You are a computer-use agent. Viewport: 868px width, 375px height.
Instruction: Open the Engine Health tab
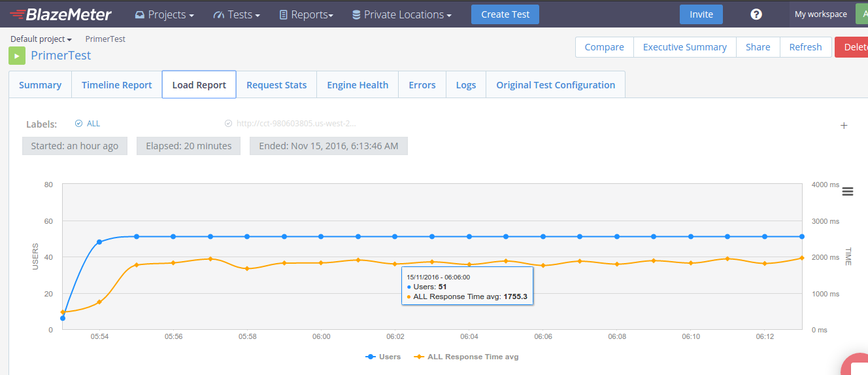pyautogui.click(x=358, y=85)
